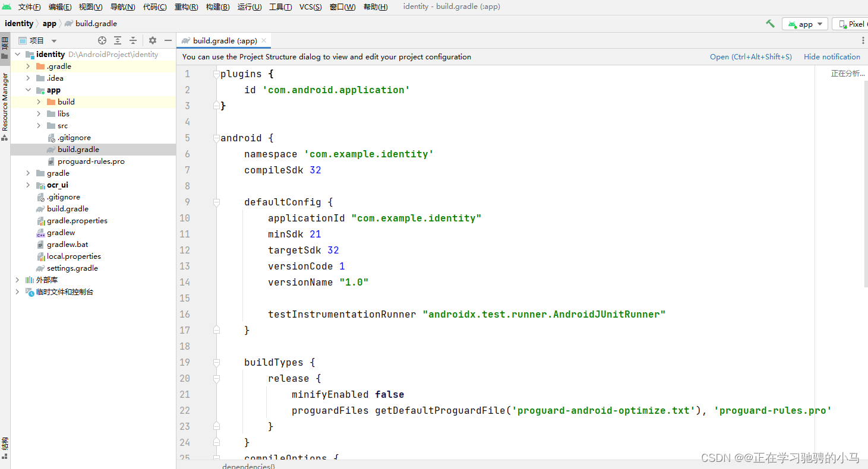The height and width of the screenshot is (469, 868).
Task: Click the 正在分析 status indicator
Action: coord(848,74)
